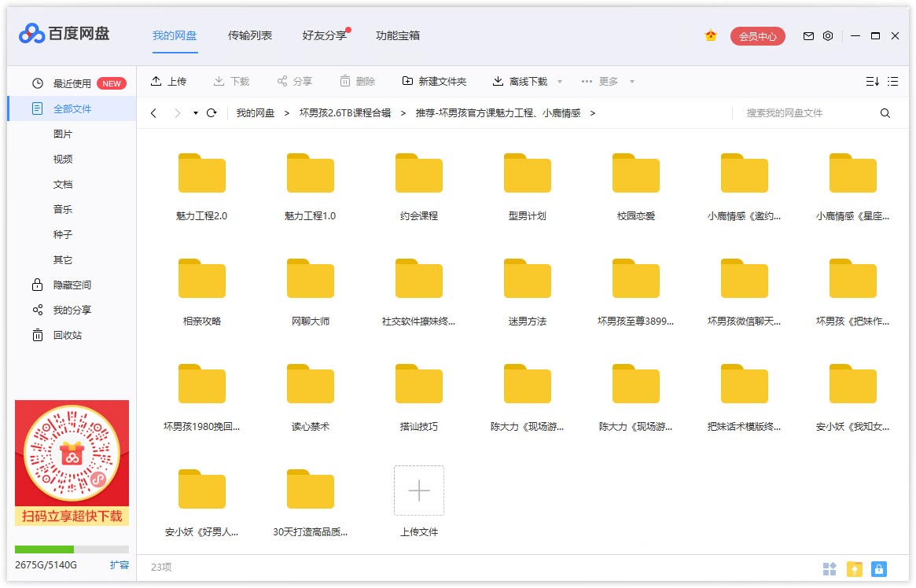
Task: Click the search magnifier icon
Action: [885, 113]
